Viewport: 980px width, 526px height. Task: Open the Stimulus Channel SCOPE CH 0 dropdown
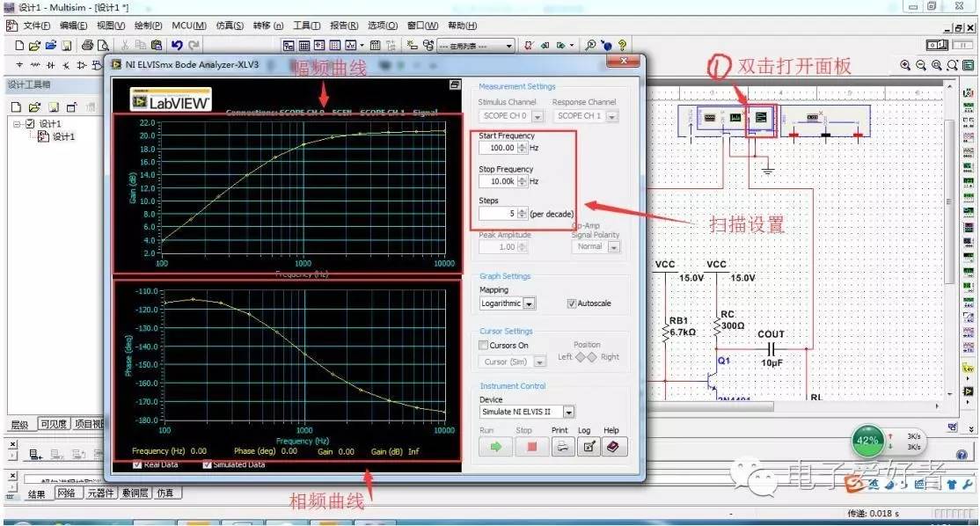538,116
